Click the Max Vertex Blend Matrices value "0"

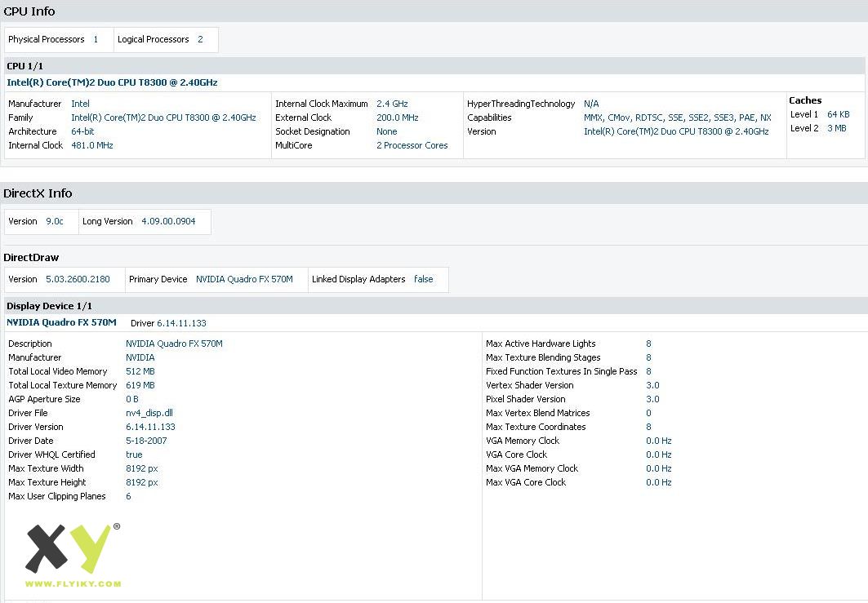click(649, 413)
